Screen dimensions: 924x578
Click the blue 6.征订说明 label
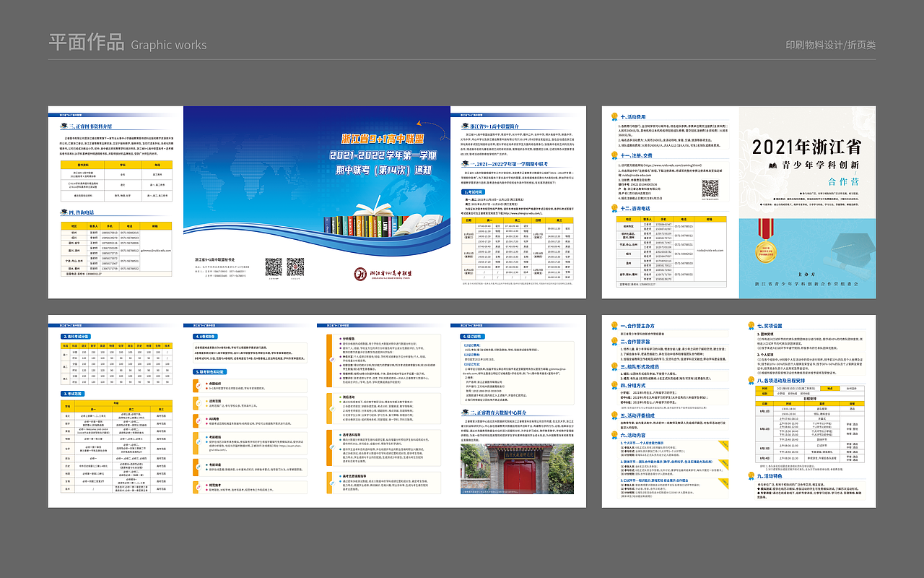pos(474,337)
